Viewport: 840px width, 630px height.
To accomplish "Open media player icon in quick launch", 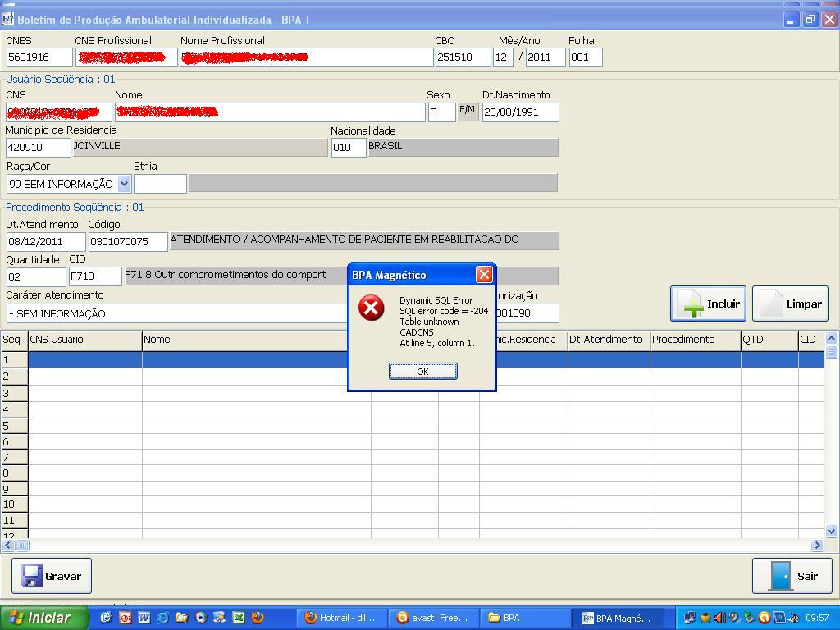I will point(201,618).
